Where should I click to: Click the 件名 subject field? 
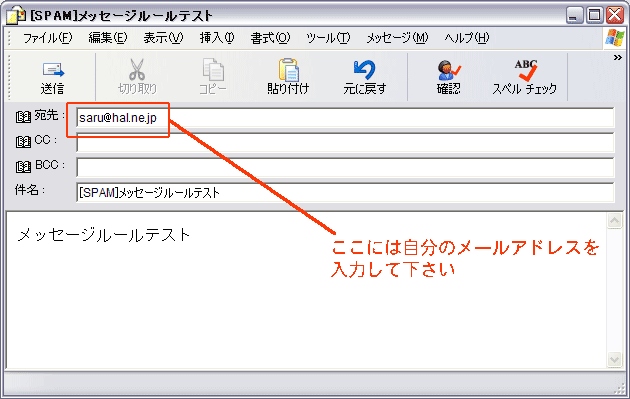(x=345, y=192)
